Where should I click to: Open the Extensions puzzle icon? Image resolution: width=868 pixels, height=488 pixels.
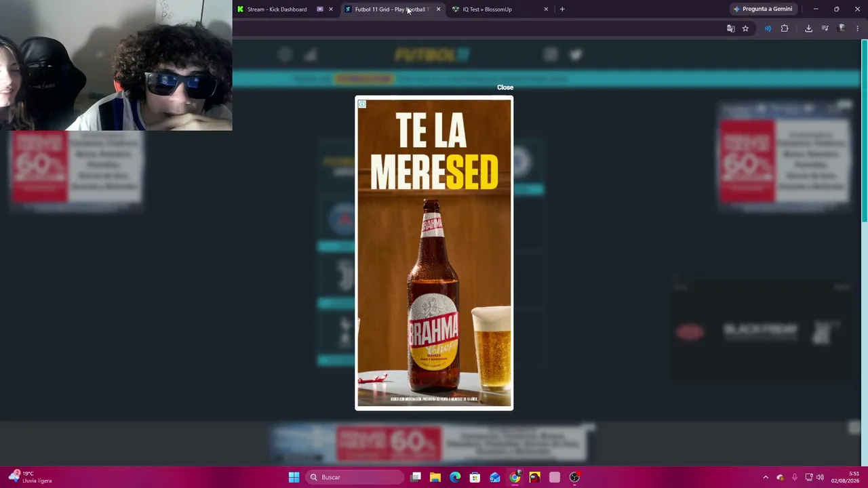[785, 28]
